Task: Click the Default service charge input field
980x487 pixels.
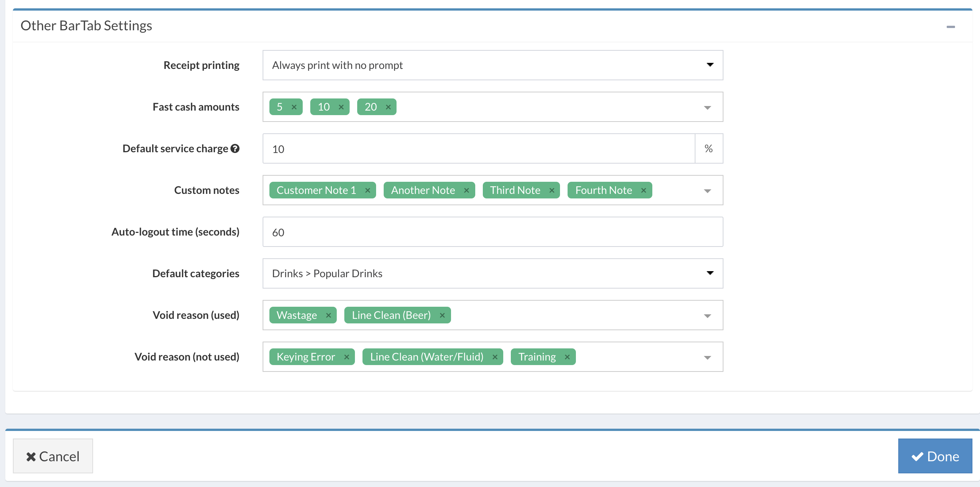Action: (x=478, y=148)
